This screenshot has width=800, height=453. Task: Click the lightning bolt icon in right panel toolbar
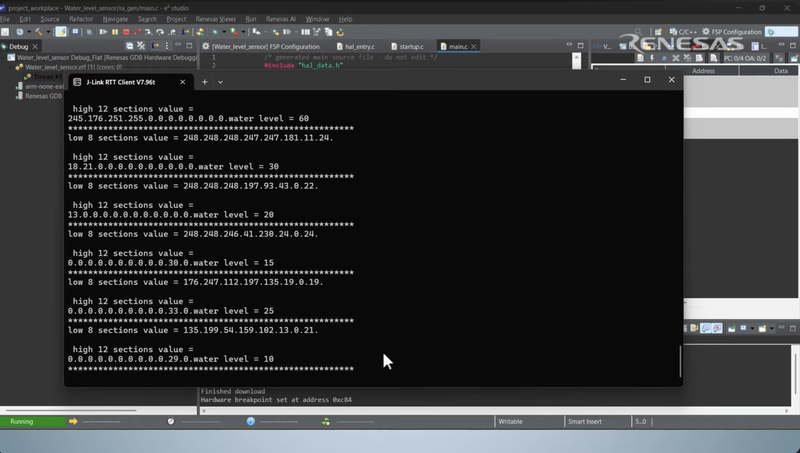652,58
